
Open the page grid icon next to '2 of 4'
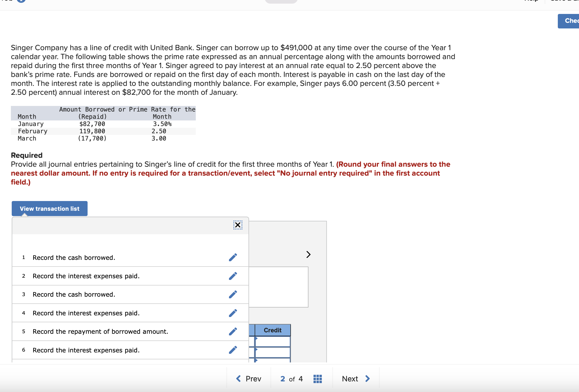(x=317, y=378)
